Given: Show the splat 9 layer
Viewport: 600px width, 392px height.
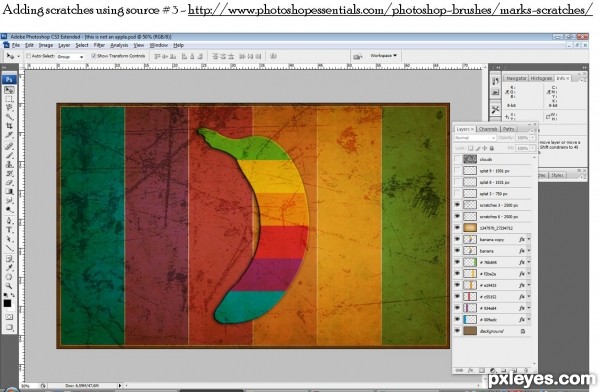Looking at the screenshot, I should pyautogui.click(x=457, y=170).
